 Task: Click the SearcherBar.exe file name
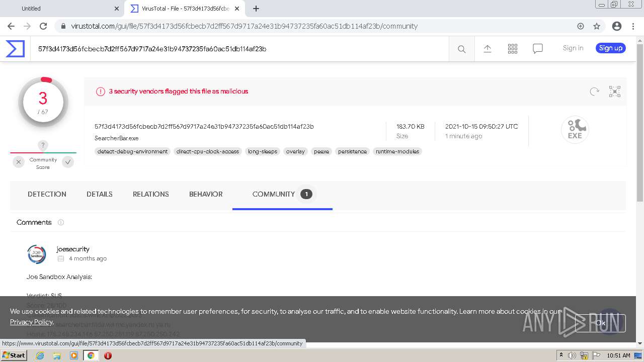tap(117, 138)
